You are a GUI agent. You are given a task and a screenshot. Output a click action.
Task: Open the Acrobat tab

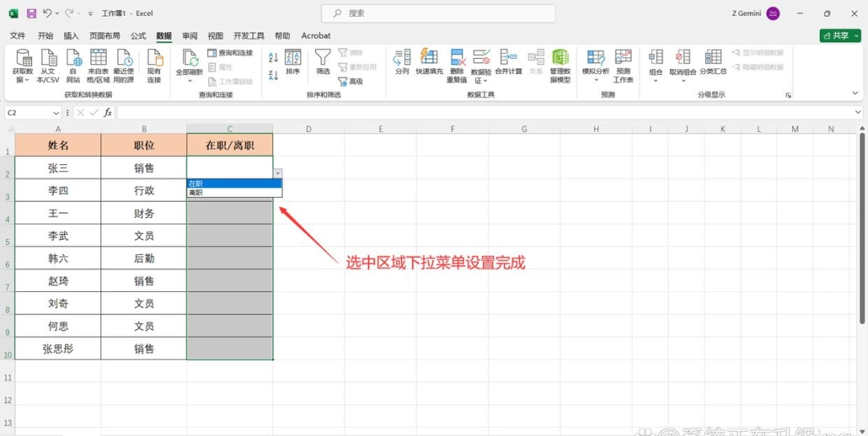pyautogui.click(x=316, y=35)
